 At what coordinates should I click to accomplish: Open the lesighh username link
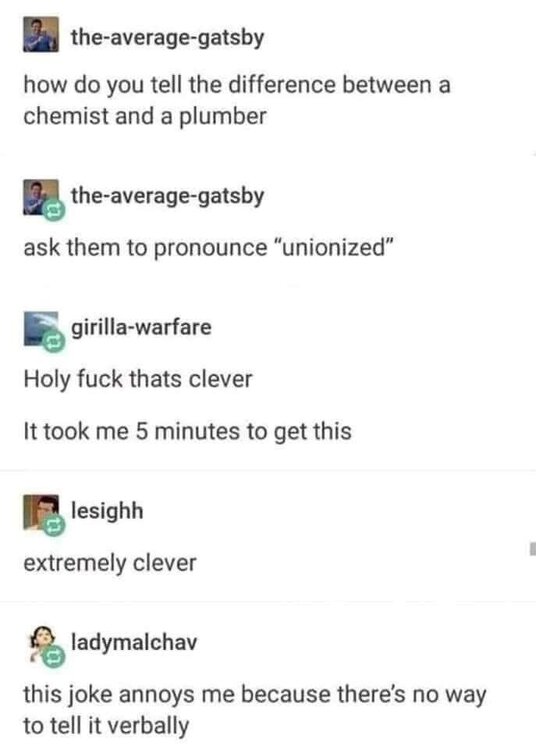click(x=107, y=511)
